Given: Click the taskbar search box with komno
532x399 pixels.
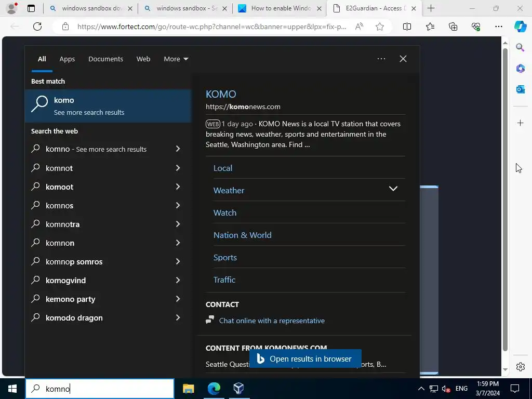Looking at the screenshot, I should coord(100,389).
